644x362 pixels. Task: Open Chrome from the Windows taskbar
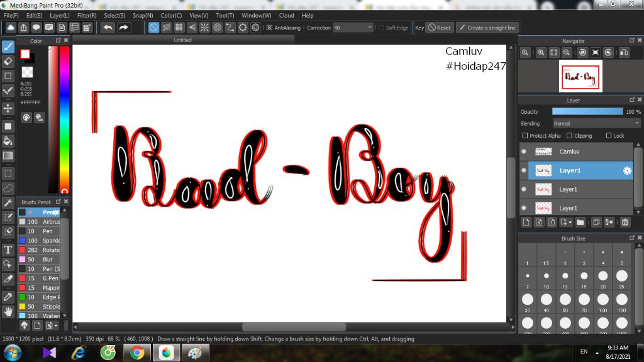[x=136, y=353]
